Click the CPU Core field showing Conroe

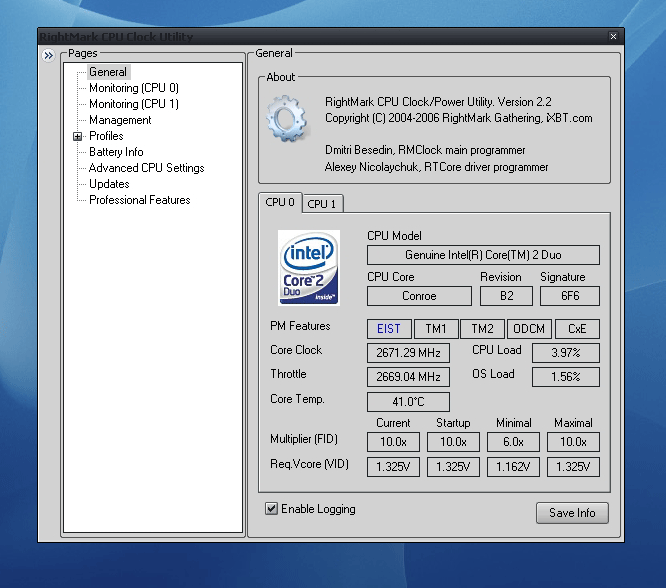pyautogui.click(x=419, y=296)
